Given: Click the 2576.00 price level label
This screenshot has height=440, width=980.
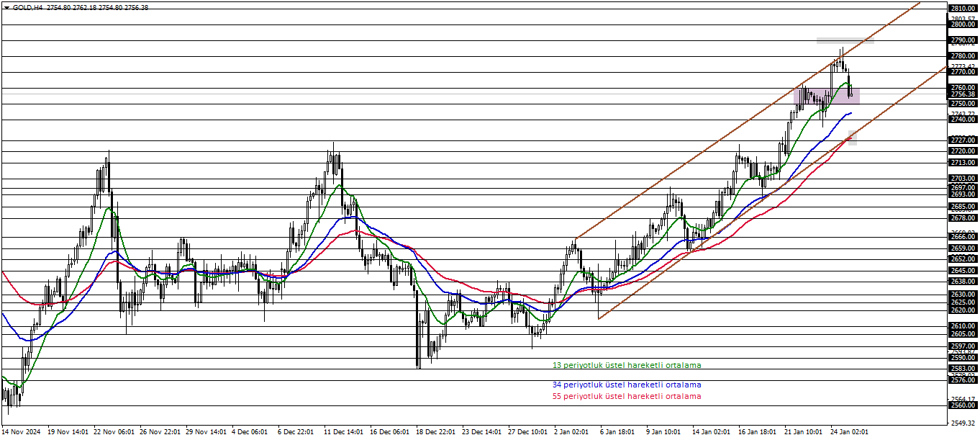Looking at the screenshot, I should pyautogui.click(x=963, y=380).
